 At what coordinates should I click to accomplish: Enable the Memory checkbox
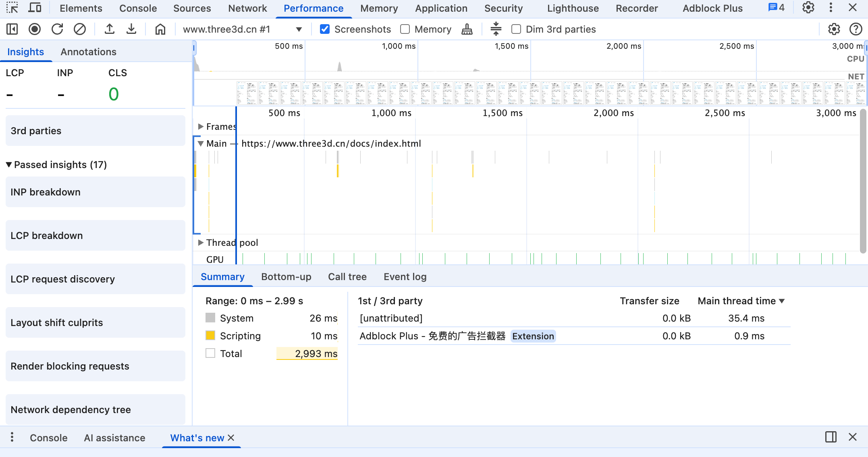point(405,29)
